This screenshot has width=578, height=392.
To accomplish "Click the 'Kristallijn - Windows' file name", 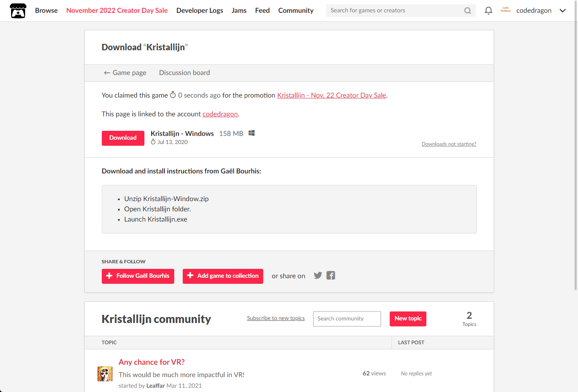I will (x=182, y=134).
